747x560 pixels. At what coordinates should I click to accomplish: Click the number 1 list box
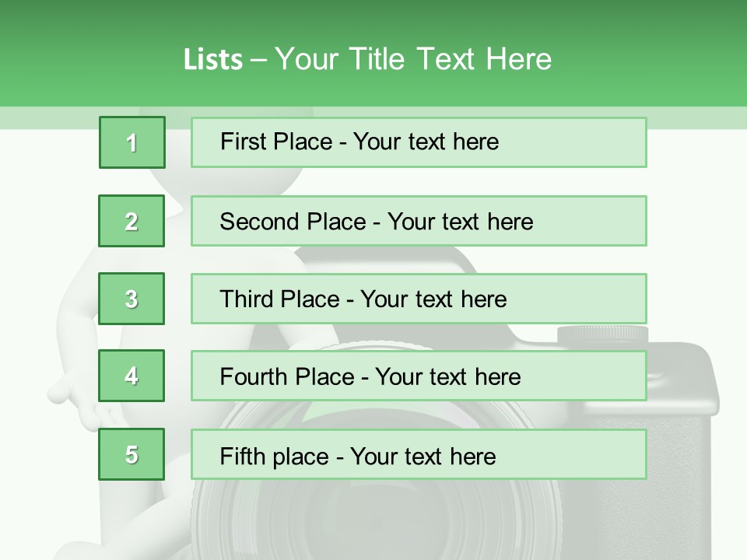pyautogui.click(x=132, y=142)
